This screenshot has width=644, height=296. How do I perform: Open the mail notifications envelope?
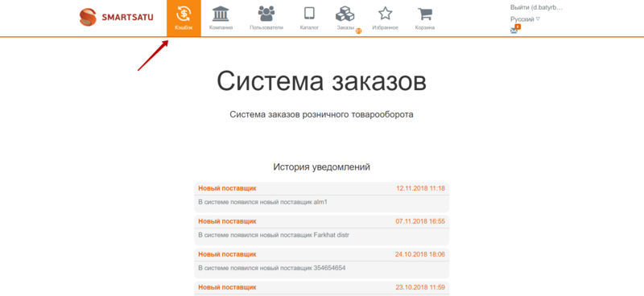[514, 31]
